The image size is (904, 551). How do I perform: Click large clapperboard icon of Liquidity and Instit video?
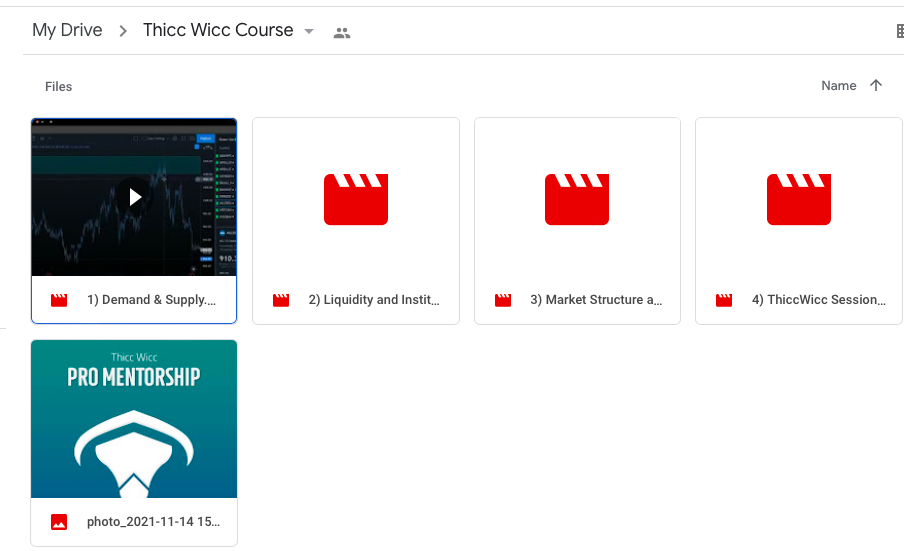point(355,198)
